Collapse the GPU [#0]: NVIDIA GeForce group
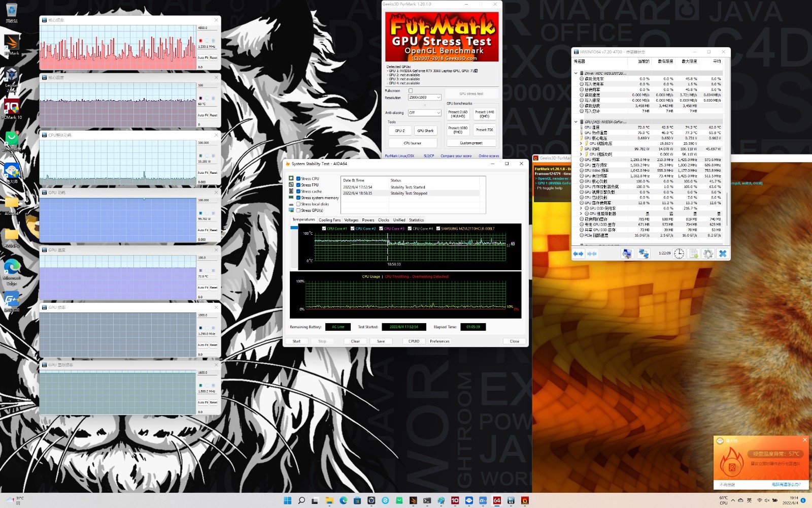Screen dimensions: 812x508 [x=576, y=122]
